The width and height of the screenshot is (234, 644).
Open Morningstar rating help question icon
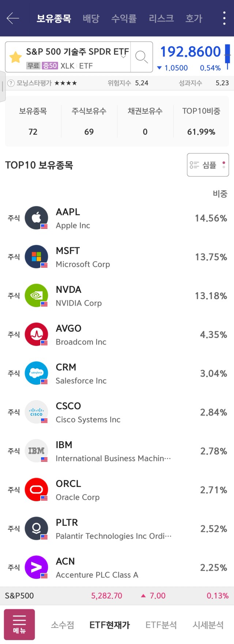click(x=11, y=83)
